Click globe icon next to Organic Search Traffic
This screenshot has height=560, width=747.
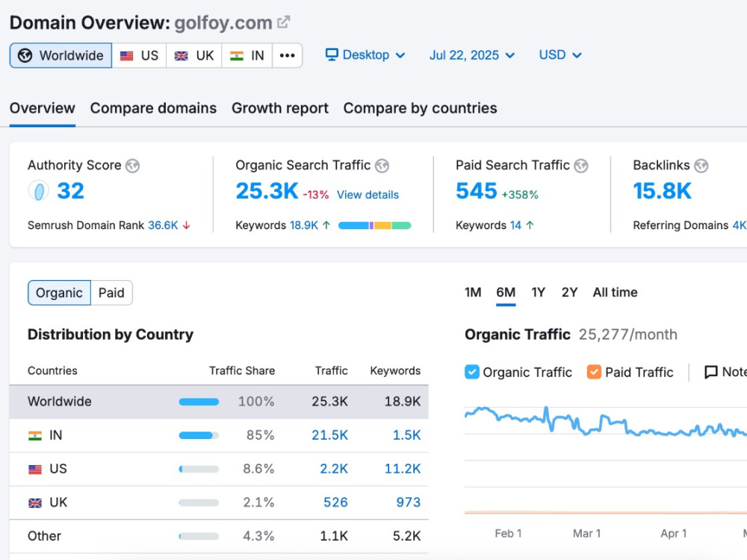coord(382,166)
